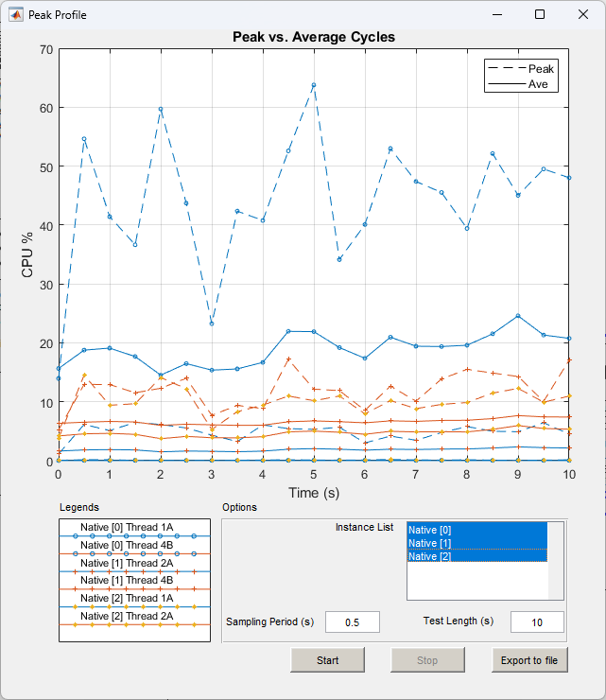Click the Export to file button
Viewport: 606px width, 700px height.
tap(529, 660)
